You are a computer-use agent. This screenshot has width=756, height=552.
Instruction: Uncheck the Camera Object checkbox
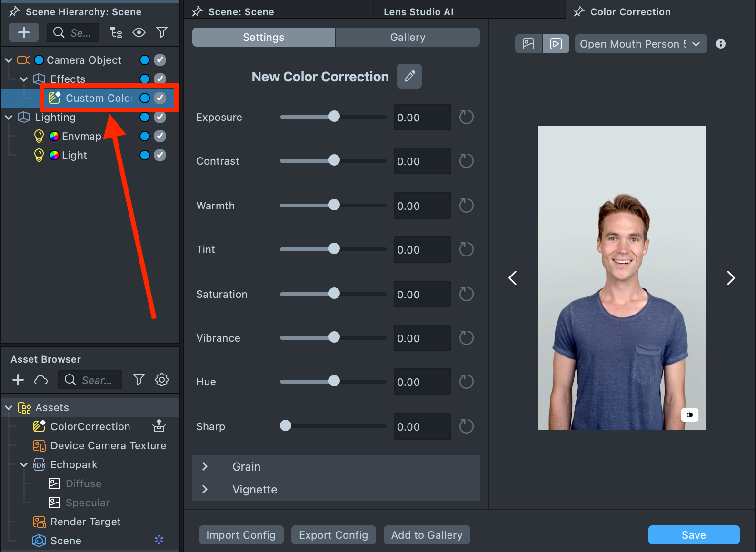coord(160,60)
